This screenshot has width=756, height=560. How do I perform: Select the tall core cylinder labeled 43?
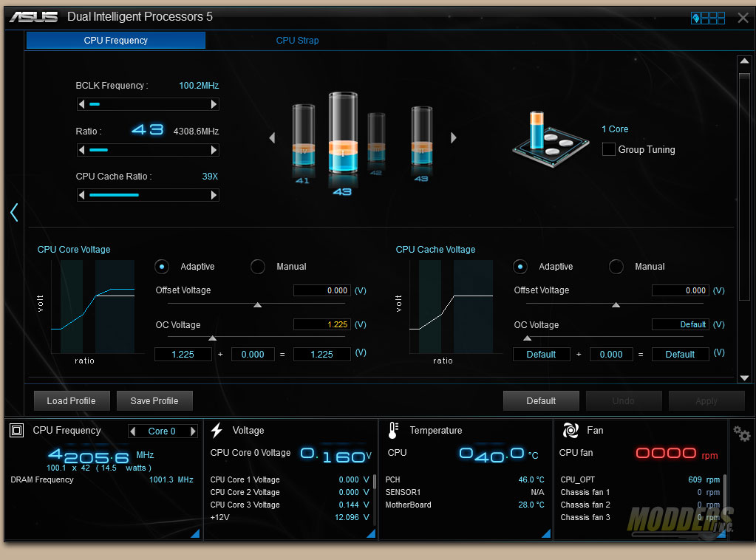coord(343,132)
